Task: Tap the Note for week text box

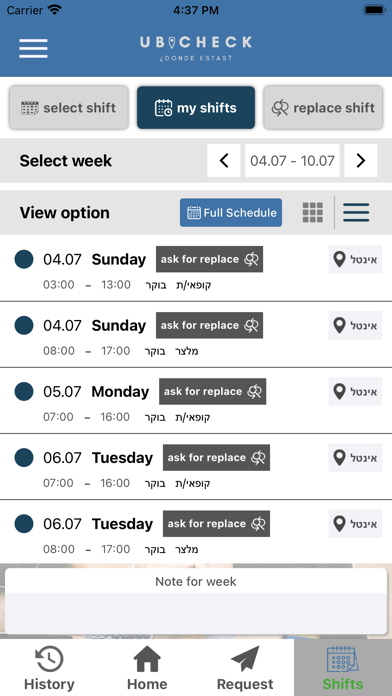Action: pyautogui.click(x=196, y=613)
